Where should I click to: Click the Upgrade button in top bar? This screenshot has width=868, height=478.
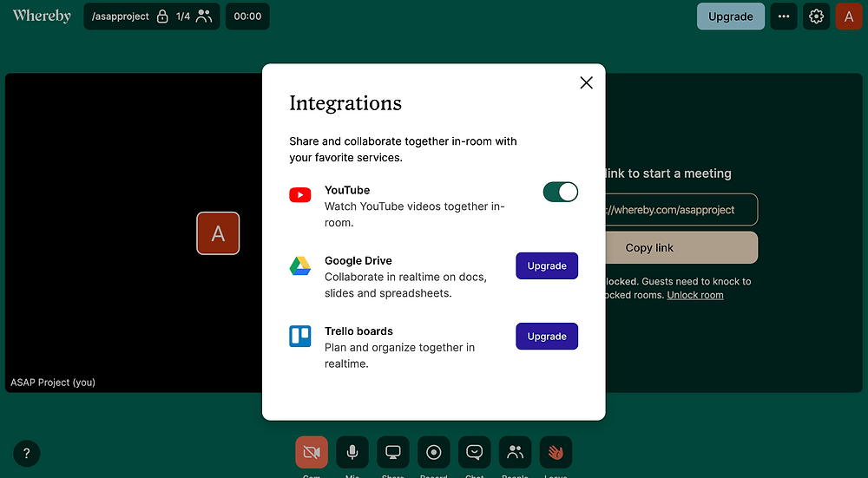pyautogui.click(x=731, y=16)
